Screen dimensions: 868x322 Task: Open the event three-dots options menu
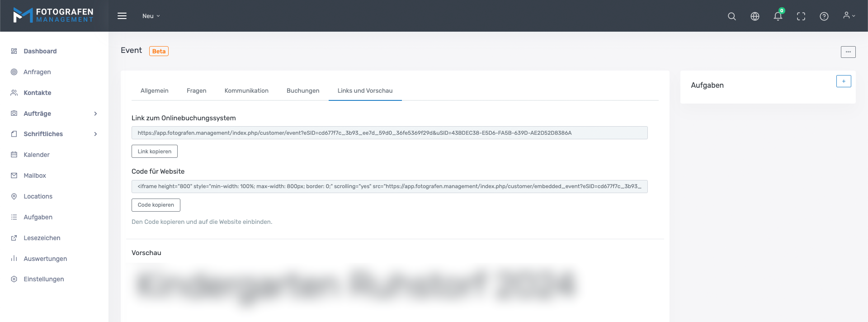(x=848, y=52)
